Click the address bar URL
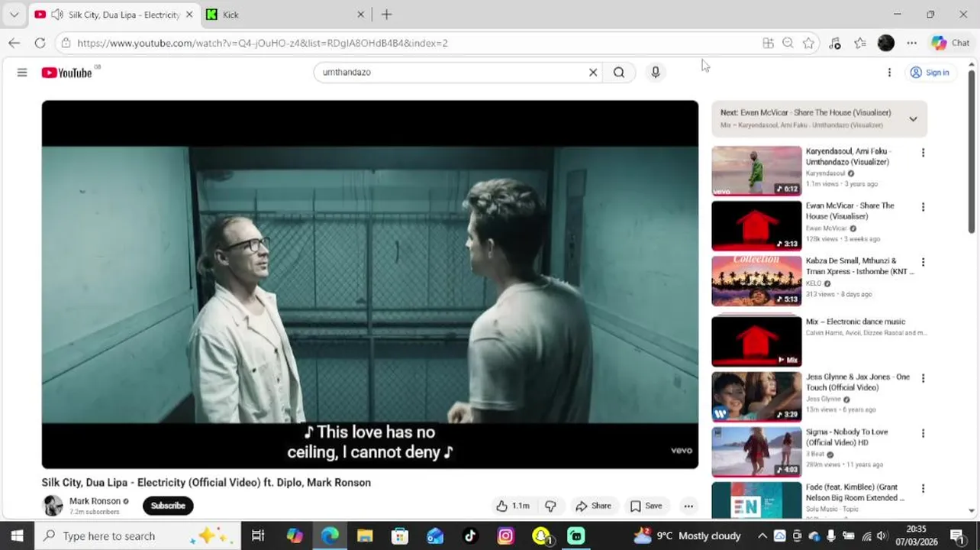Image resolution: width=980 pixels, height=550 pixels. coord(263,43)
